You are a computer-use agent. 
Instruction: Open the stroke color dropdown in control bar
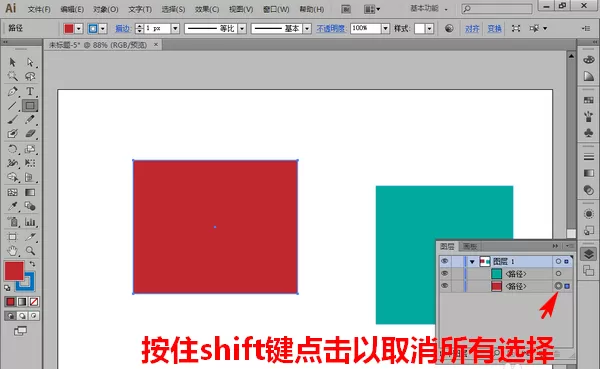pos(103,29)
